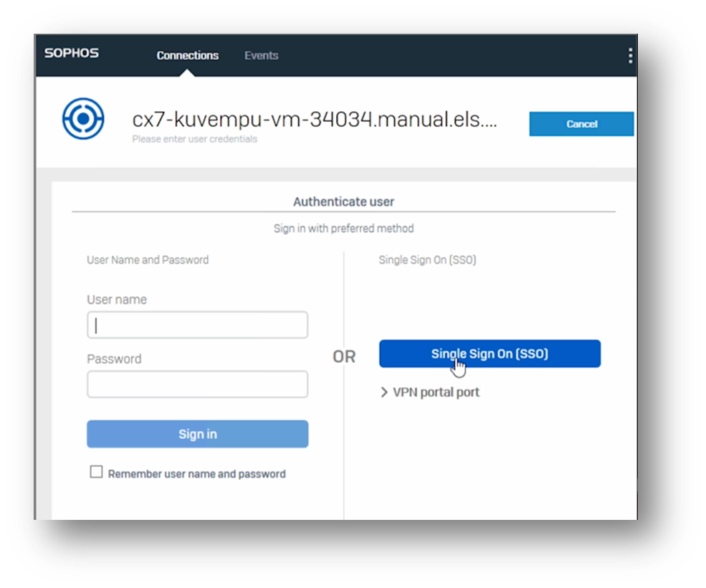The image size is (706, 588).
Task: Click the VPN portal port link text
Action: [x=436, y=392]
